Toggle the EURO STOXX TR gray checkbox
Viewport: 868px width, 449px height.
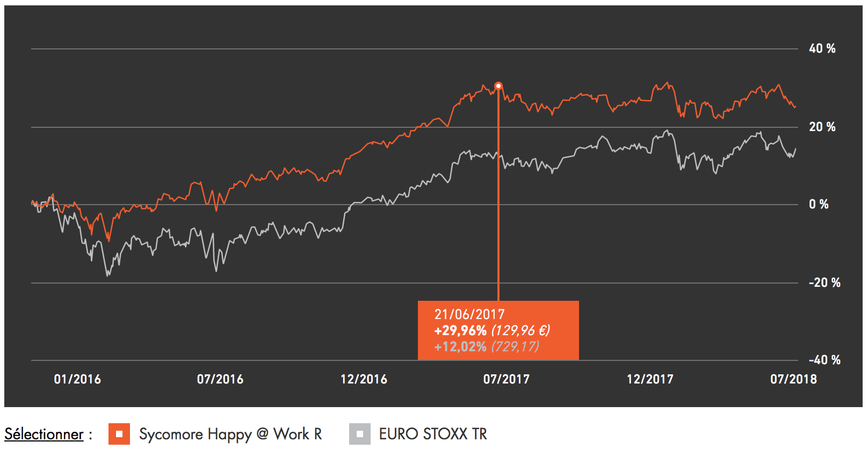tap(360, 434)
